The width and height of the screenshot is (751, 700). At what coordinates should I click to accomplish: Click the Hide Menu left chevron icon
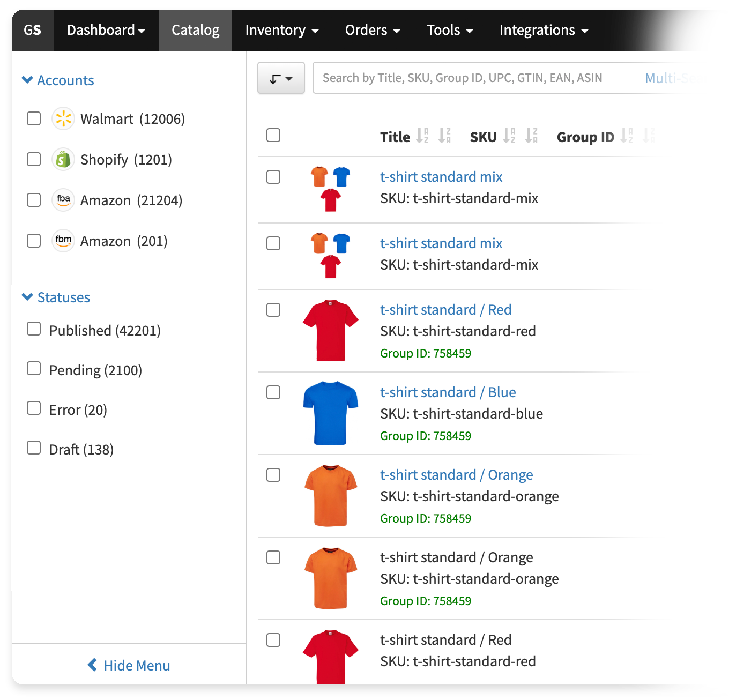click(92, 665)
